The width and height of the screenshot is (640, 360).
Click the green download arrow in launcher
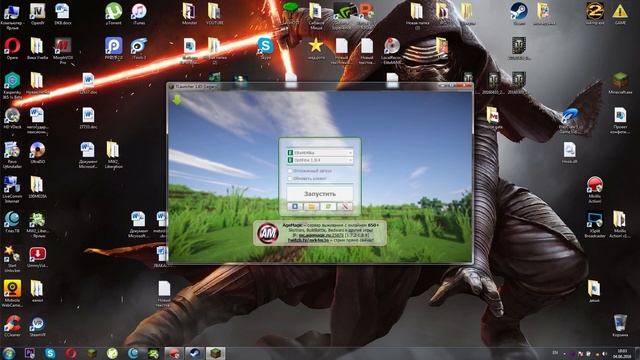point(177,99)
